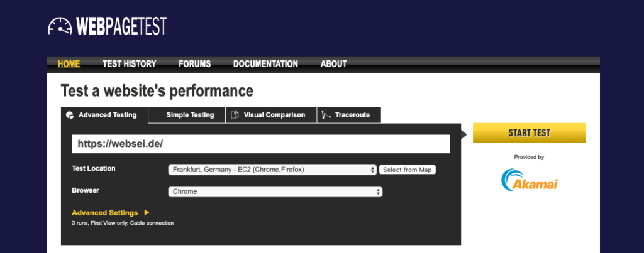Click the 'Provided by' text
This screenshot has width=644, height=253.
529,157
